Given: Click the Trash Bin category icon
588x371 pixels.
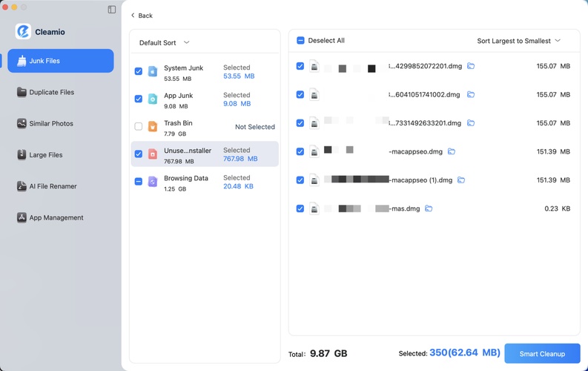Looking at the screenshot, I should tap(153, 126).
